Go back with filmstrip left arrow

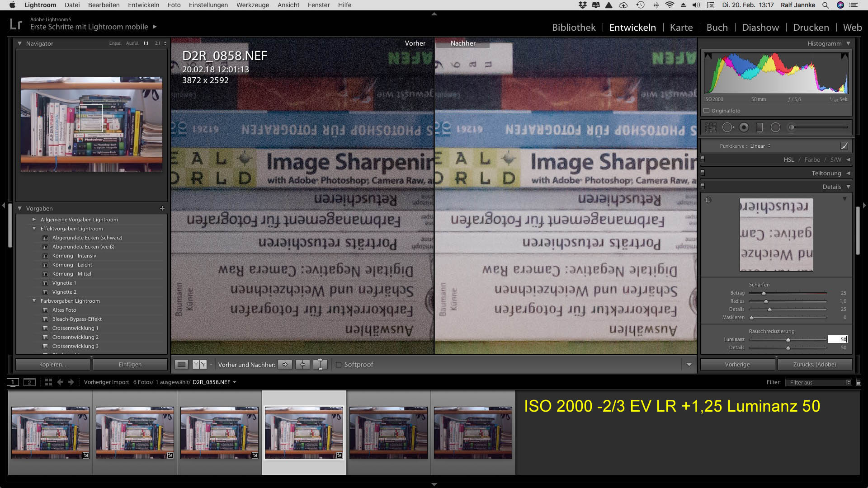(60, 382)
